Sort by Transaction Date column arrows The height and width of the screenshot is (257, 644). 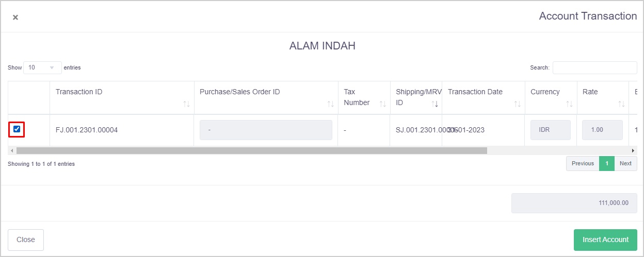(x=517, y=104)
